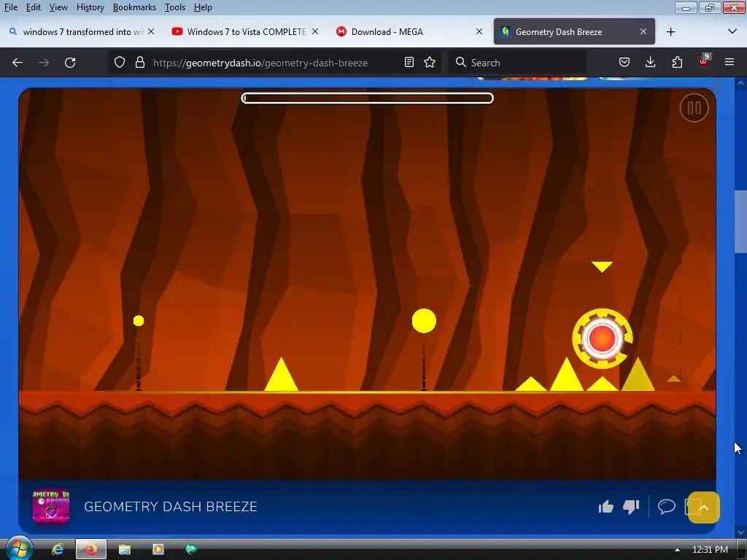Image resolution: width=747 pixels, height=560 pixels.
Task: Reload the current page
Action: point(70,63)
